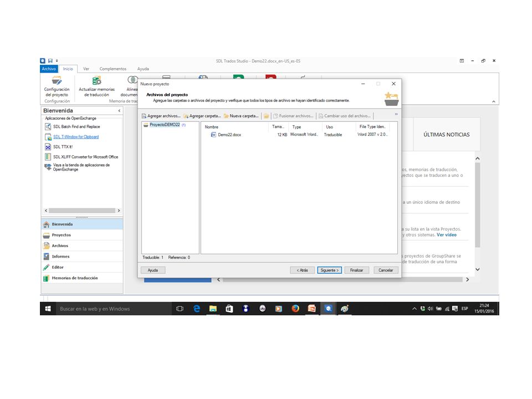This screenshot has width=532, height=399.
Task: Cancel the Nuevo proyecto wizard
Action: point(386,270)
